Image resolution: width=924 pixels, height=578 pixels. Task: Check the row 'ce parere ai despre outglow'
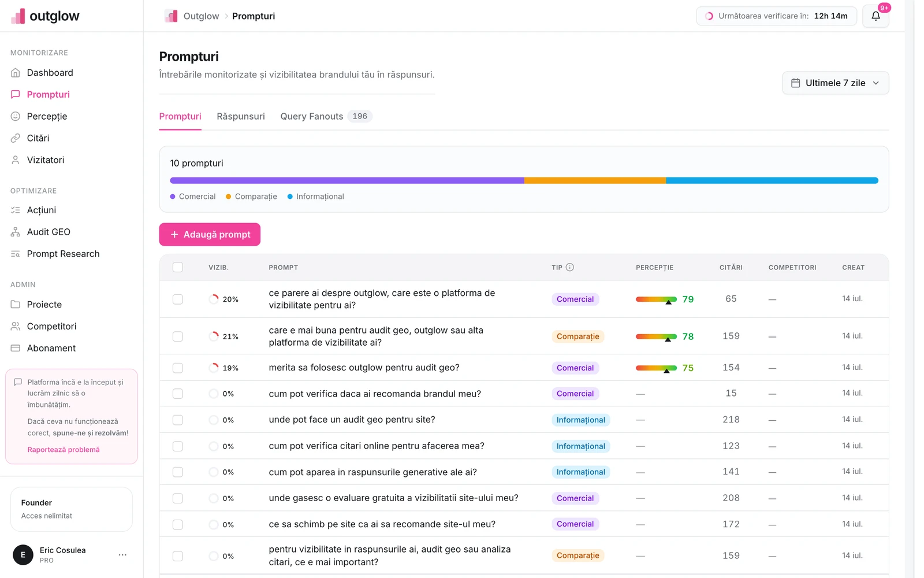tap(178, 299)
